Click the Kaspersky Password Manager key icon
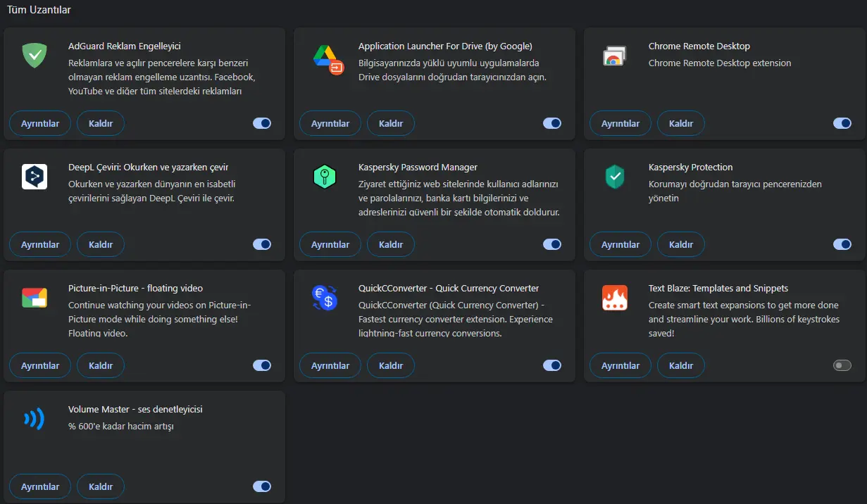 point(324,176)
